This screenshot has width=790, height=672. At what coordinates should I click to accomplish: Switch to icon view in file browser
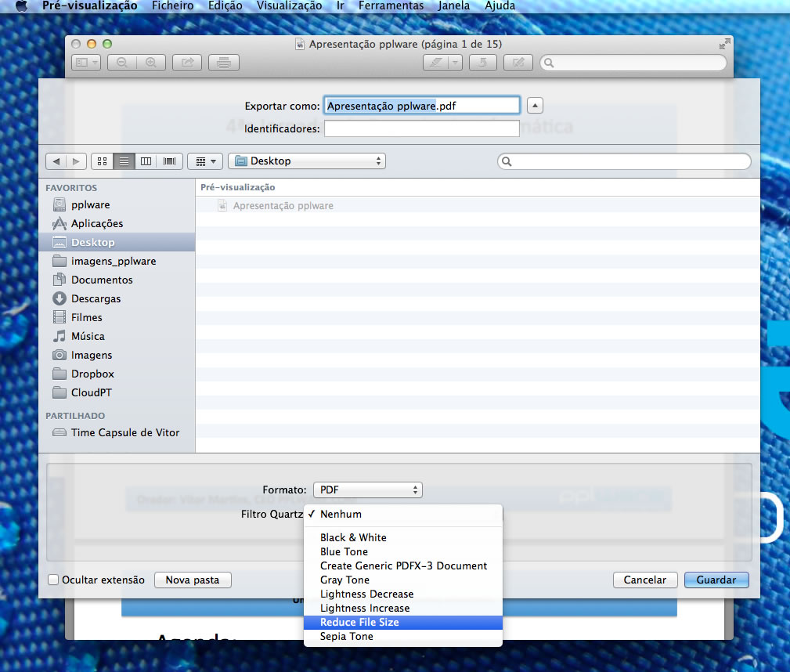tap(102, 161)
